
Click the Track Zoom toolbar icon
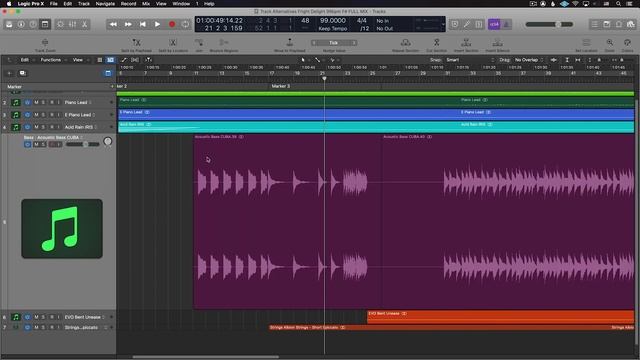(45, 42)
